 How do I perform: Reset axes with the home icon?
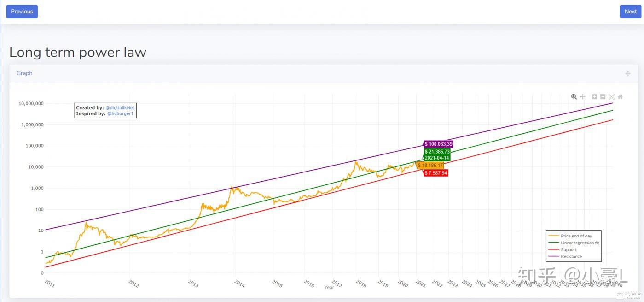pos(621,97)
